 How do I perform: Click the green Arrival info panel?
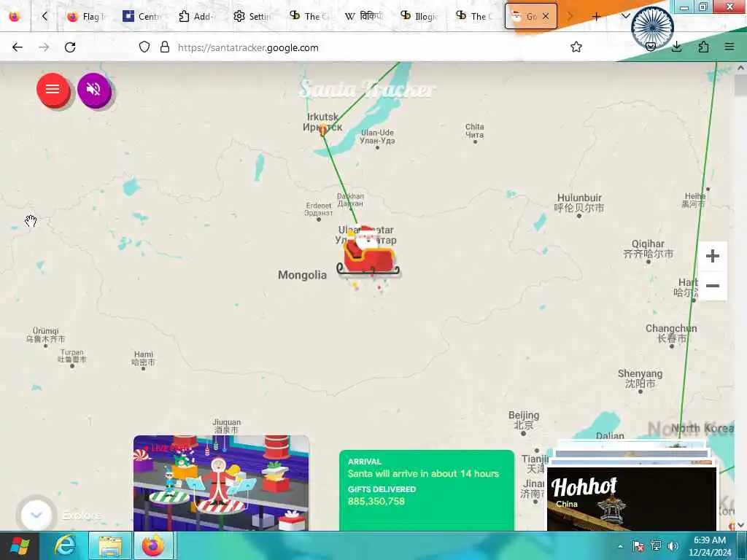click(426, 491)
